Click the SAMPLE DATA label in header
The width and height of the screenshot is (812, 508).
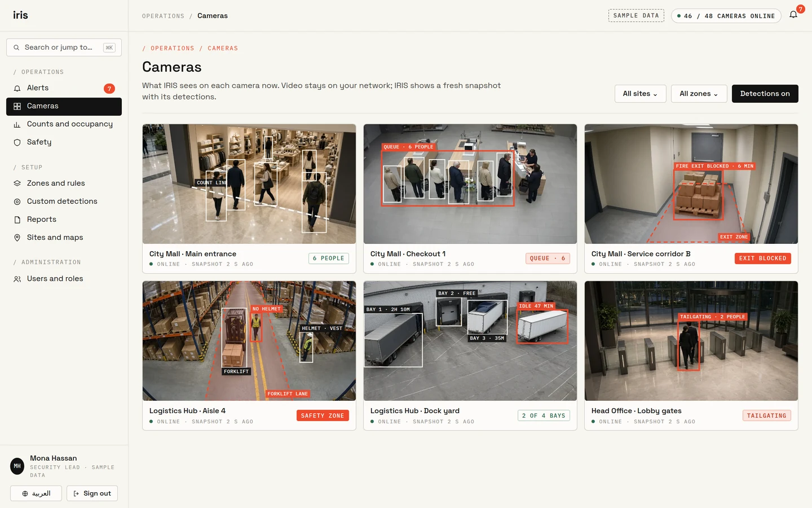(636, 16)
